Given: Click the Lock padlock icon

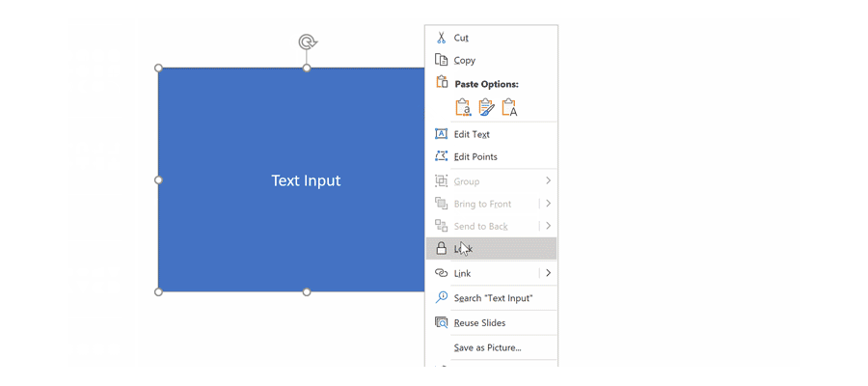Looking at the screenshot, I should pyautogui.click(x=441, y=249).
